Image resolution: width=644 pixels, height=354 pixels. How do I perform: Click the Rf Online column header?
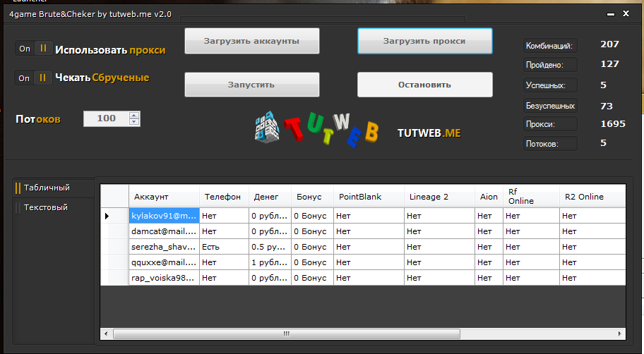(x=532, y=197)
